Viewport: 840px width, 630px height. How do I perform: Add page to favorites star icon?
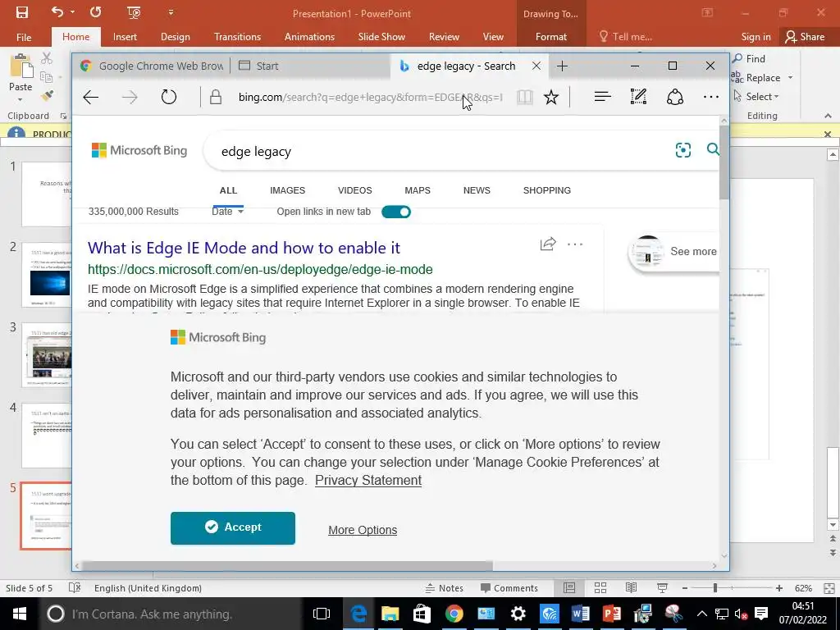pyautogui.click(x=550, y=97)
